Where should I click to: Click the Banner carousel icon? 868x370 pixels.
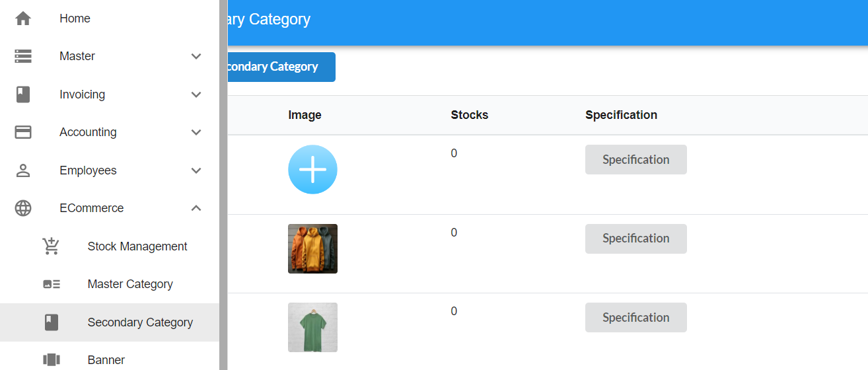[x=51, y=360]
